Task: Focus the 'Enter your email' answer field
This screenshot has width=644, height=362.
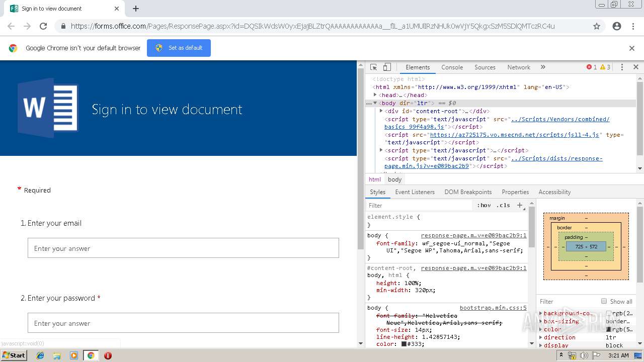Action: tap(183, 248)
